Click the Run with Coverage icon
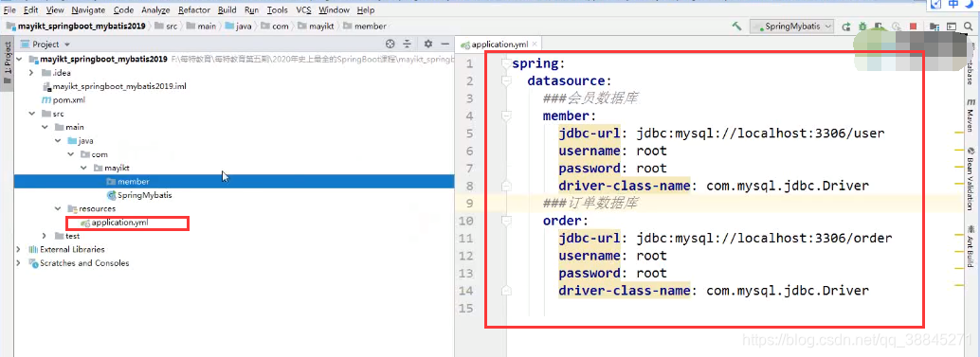980x357 pixels. [x=880, y=27]
